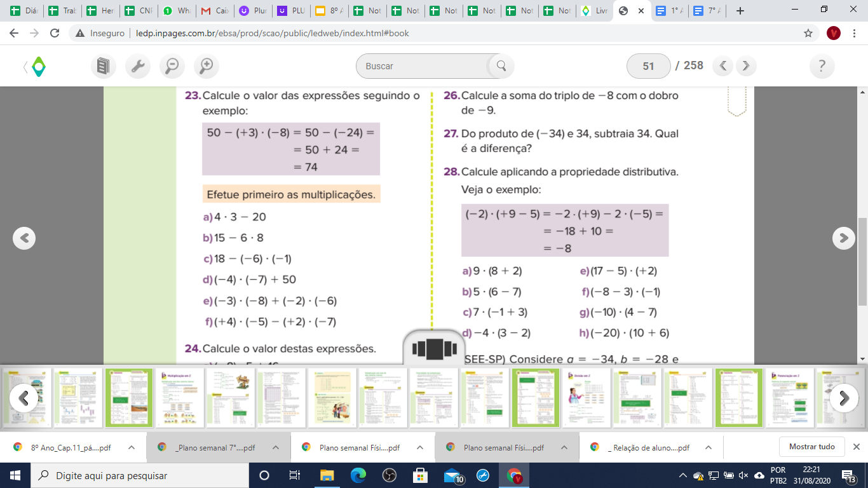Switch to the 8º A slides tab
Screen dimensions: 868x488
pyautogui.click(x=329, y=11)
